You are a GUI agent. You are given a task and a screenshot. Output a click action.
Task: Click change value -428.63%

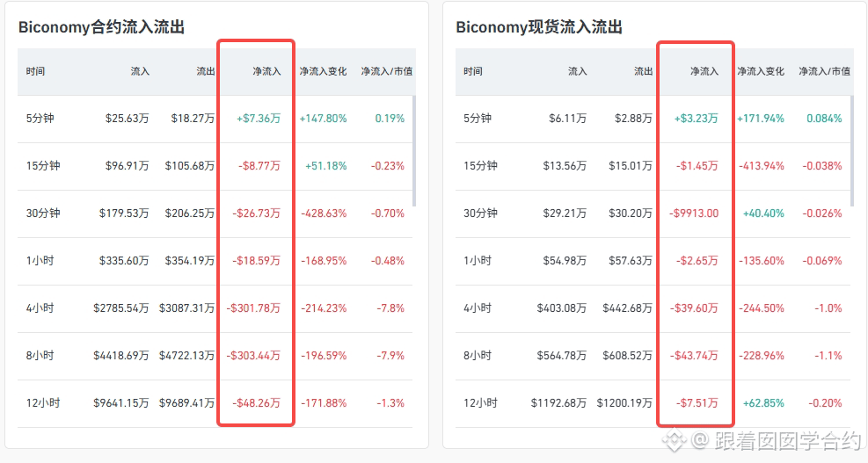[x=324, y=213]
